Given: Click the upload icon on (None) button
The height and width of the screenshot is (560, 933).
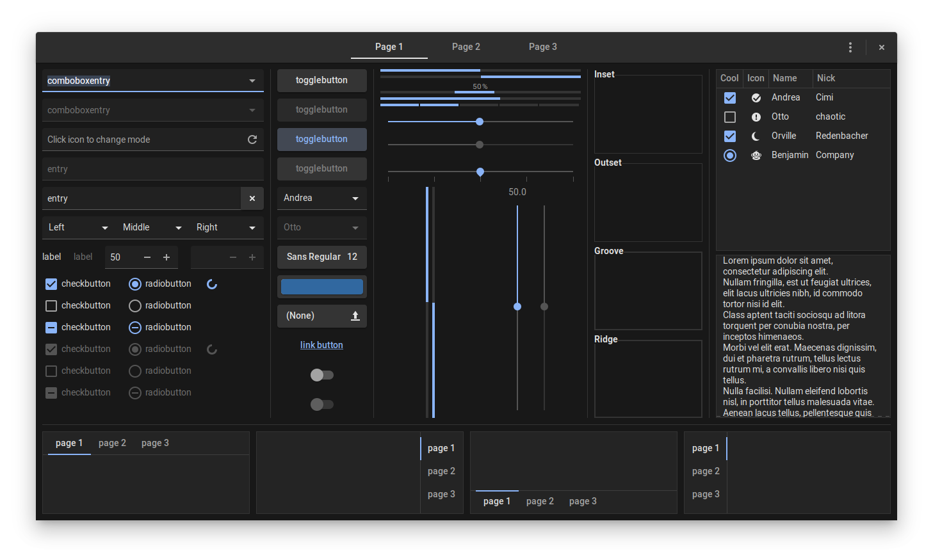Looking at the screenshot, I should click(x=355, y=316).
